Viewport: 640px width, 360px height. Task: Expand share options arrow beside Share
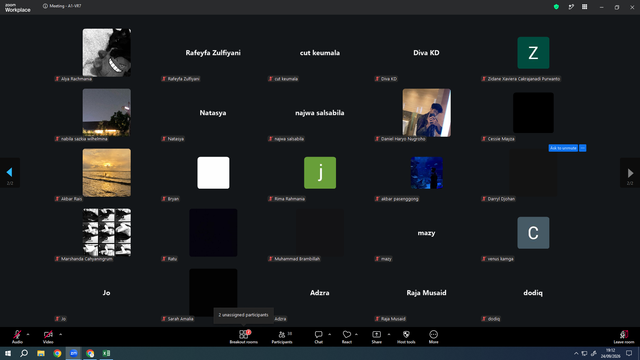[389, 334]
